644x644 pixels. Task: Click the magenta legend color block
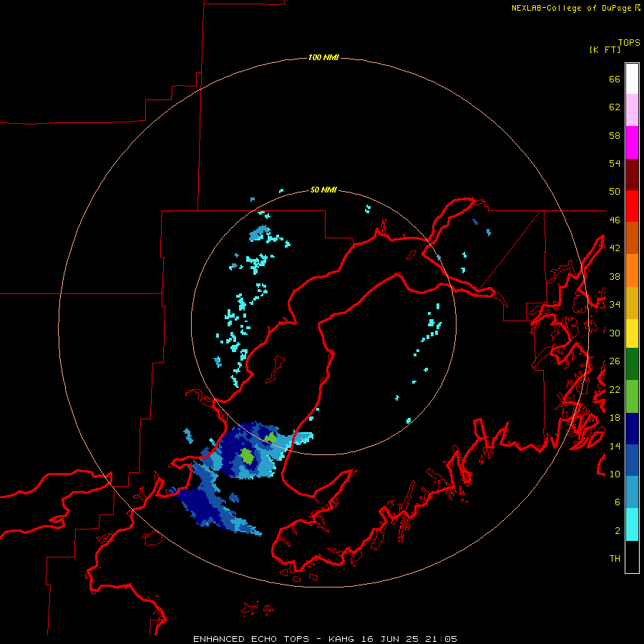click(632, 142)
